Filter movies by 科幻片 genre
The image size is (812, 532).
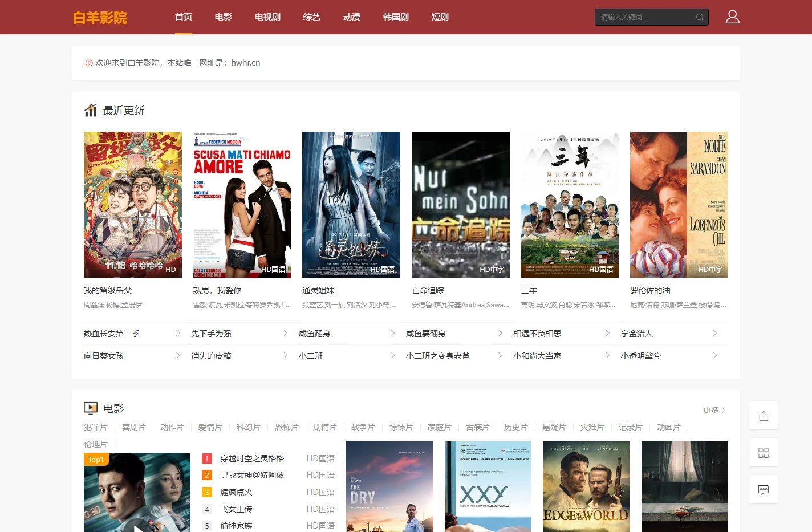pos(249,427)
